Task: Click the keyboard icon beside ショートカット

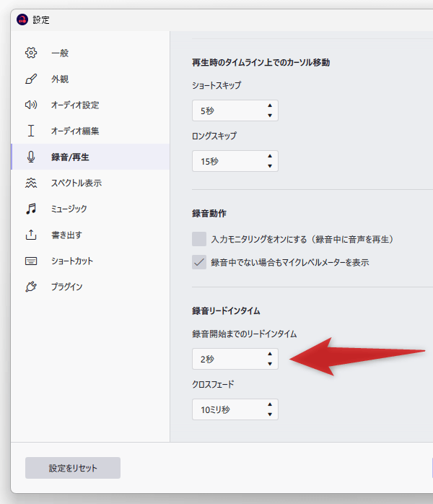Action: tap(31, 261)
